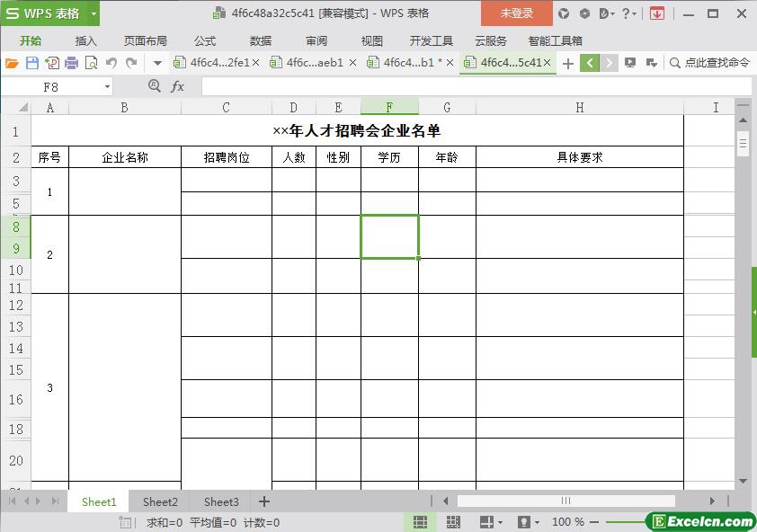Image resolution: width=757 pixels, height=532 pixels.
Task: Close the 4f6c4...5c41 document tab
Action: coord(547,63)
